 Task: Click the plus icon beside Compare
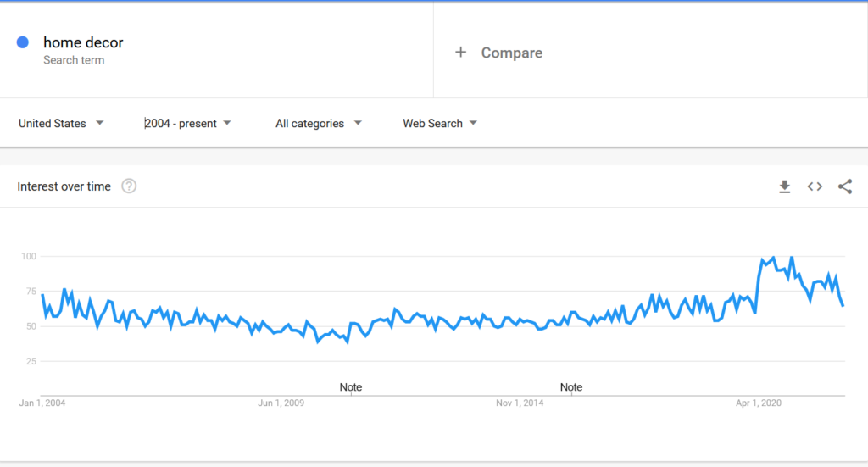coord(461,53)
